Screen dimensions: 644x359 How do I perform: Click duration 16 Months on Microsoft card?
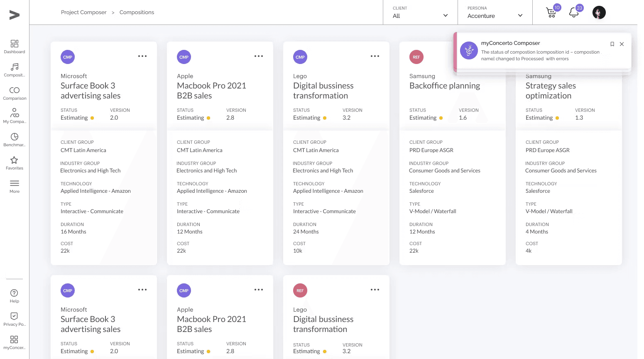(x=73, y=232)
